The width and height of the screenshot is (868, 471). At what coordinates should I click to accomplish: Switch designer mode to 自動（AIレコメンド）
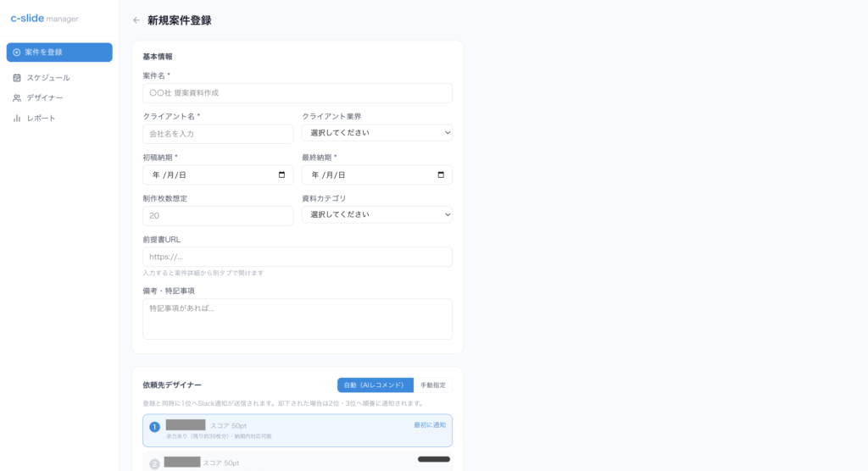[376, 385]
